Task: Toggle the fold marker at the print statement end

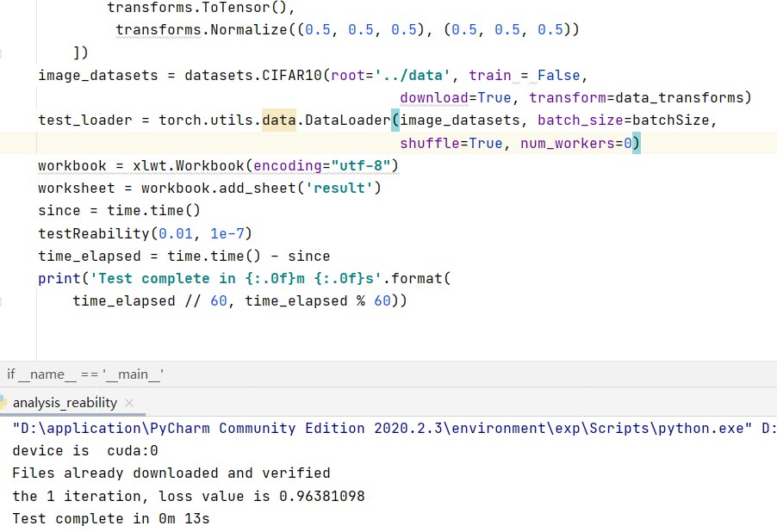Action: 2,301
